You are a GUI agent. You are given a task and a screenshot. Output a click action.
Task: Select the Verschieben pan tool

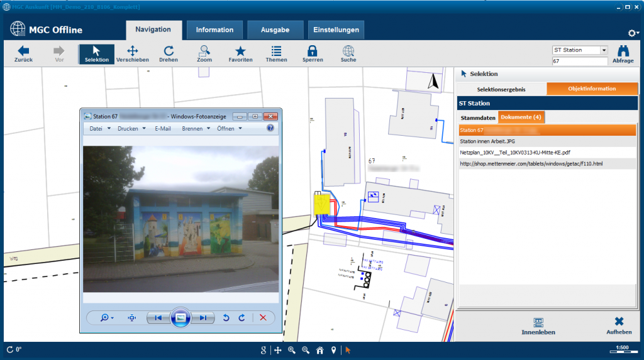pos(133,54)
